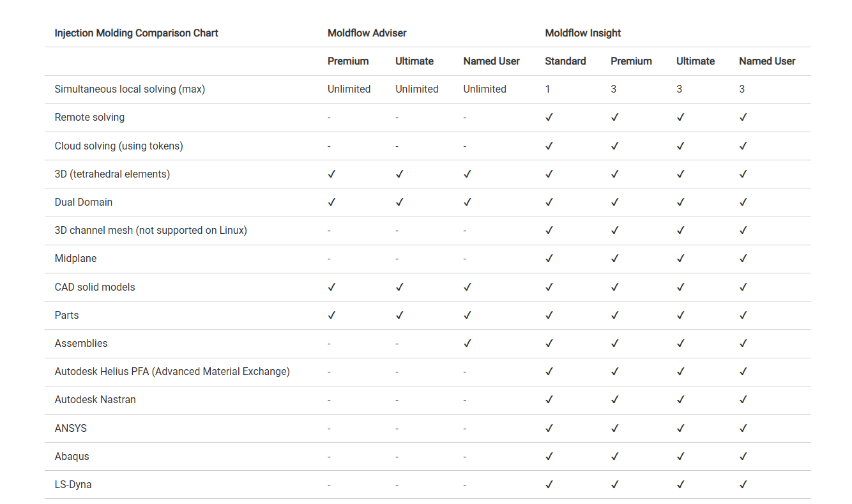Select the Injection Molding Comparison Chart title
The width and height of the screenshot is (852, 504).
[x=136, y=33]
